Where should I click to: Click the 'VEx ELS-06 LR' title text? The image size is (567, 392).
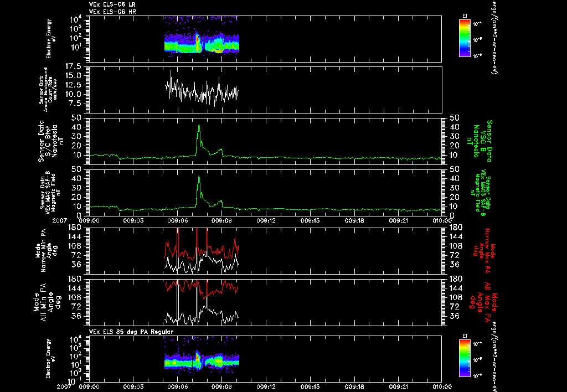point(112,4)
